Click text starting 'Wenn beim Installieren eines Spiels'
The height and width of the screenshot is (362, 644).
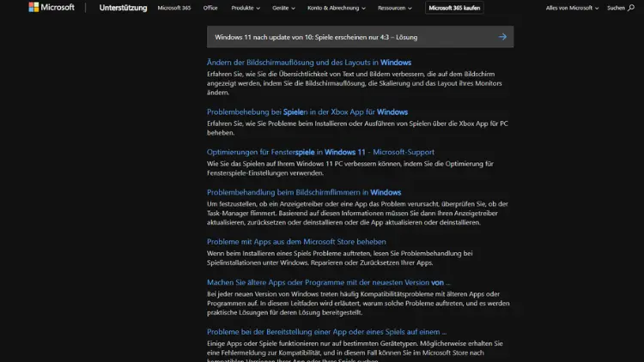[x=340, y=258]
